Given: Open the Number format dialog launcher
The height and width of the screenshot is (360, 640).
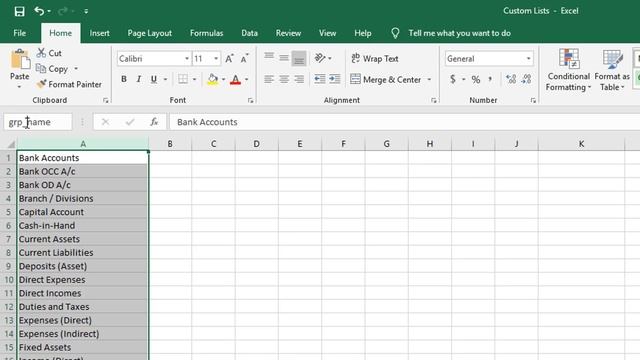Looking at the screenshot, I should point(533,100).
